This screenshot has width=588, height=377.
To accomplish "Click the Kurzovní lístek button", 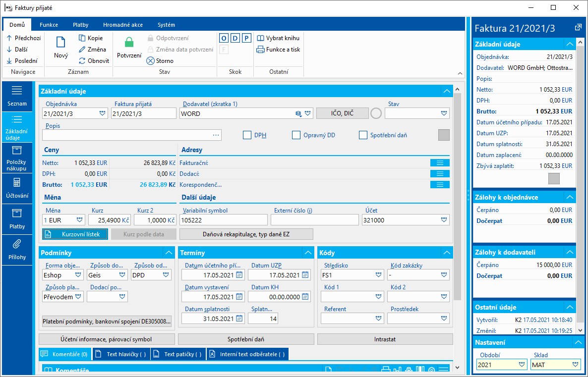I will coord(75,234).
